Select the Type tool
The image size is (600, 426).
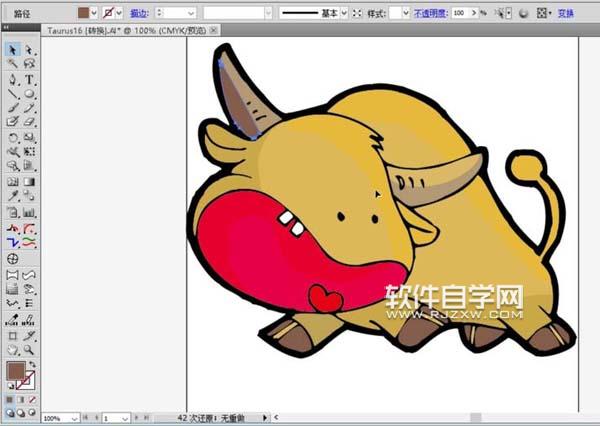(29, 80)
